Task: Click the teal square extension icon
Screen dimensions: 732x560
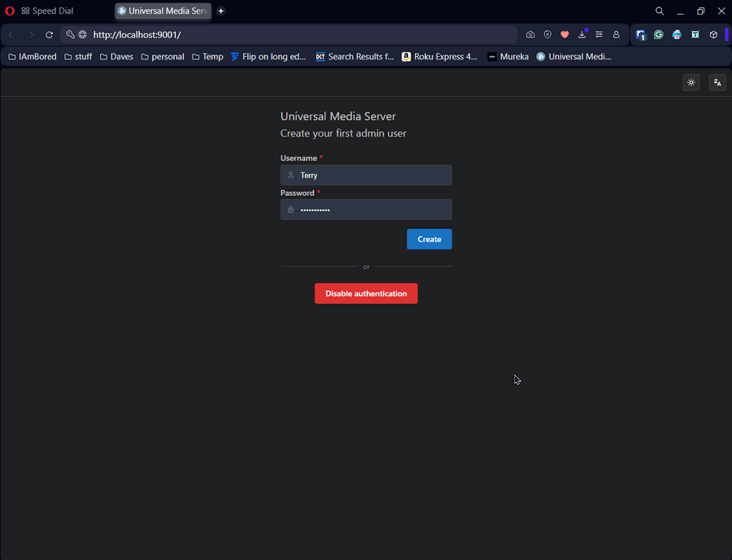Action: [x=695, y=34]
